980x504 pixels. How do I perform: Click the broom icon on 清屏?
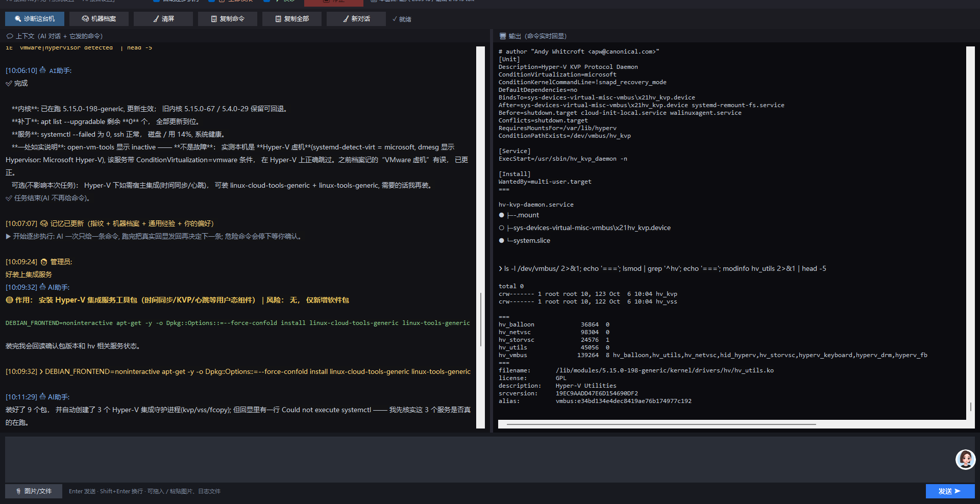coord(156,19)
